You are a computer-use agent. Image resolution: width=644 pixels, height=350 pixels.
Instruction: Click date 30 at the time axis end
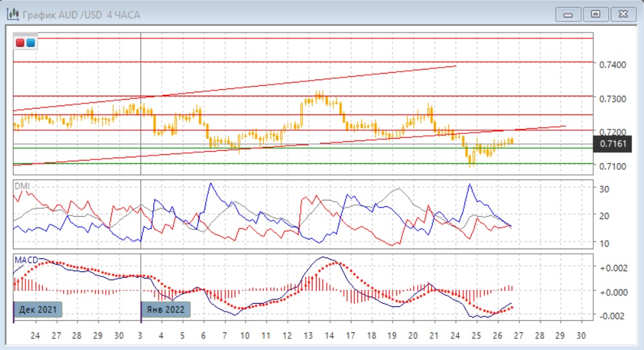[x=581, y=336]
